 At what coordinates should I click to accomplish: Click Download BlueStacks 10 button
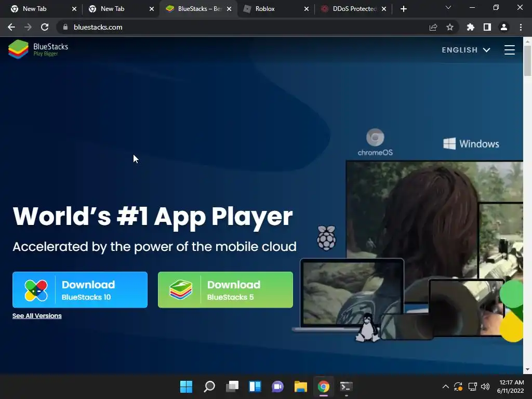pyautogui.click(x=80, y=290)
